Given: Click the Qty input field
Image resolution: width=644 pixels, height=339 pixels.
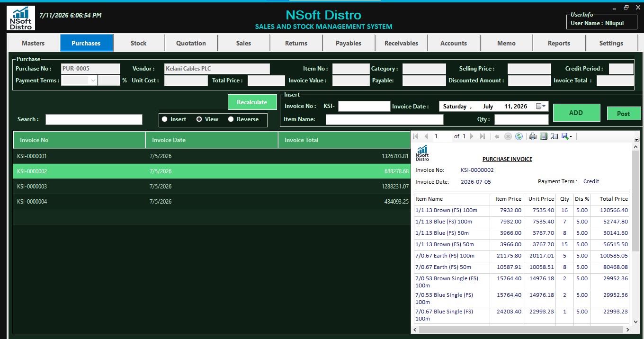Looking at the screenshot, I should 521,119.
